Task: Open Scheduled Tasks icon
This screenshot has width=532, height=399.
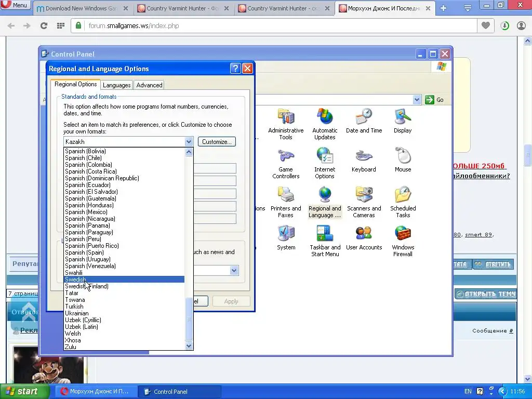Action: [x=403, y=202]
